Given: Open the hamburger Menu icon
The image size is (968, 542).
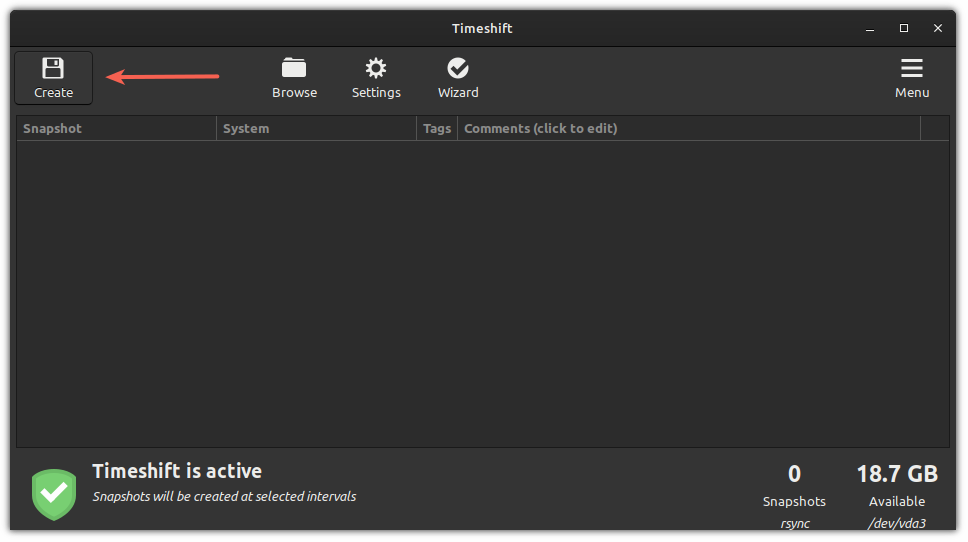Looking at the screenshot, I should click(x=911, y=68).
